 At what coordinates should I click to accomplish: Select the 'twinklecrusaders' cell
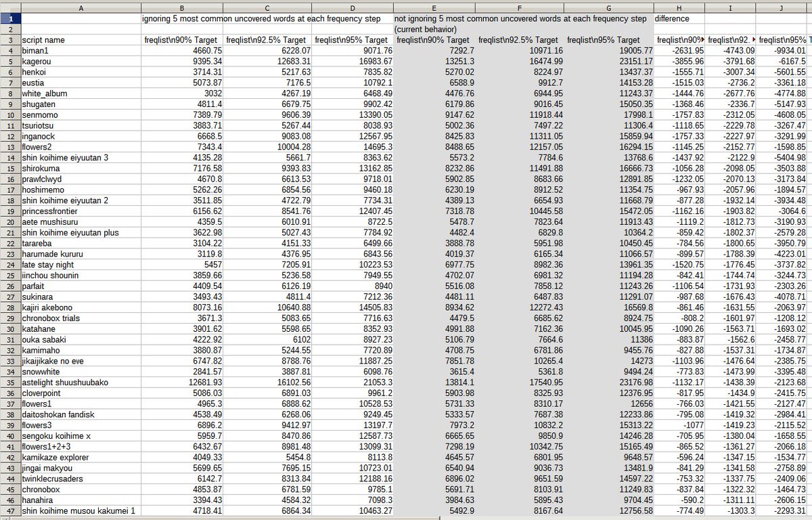coord(81,479)
